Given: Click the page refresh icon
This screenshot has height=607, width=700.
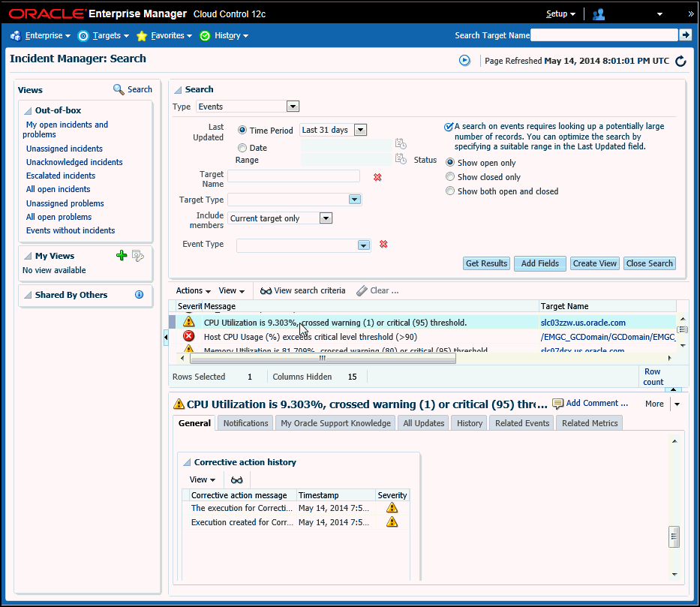Looking at the screenshot, I should 680,61.
